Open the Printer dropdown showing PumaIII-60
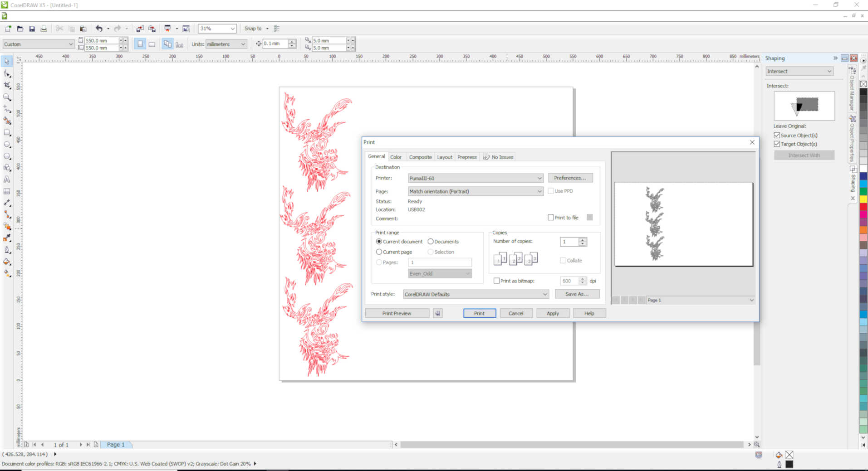This screenshot has width=868, height=471. pos(476,178)
